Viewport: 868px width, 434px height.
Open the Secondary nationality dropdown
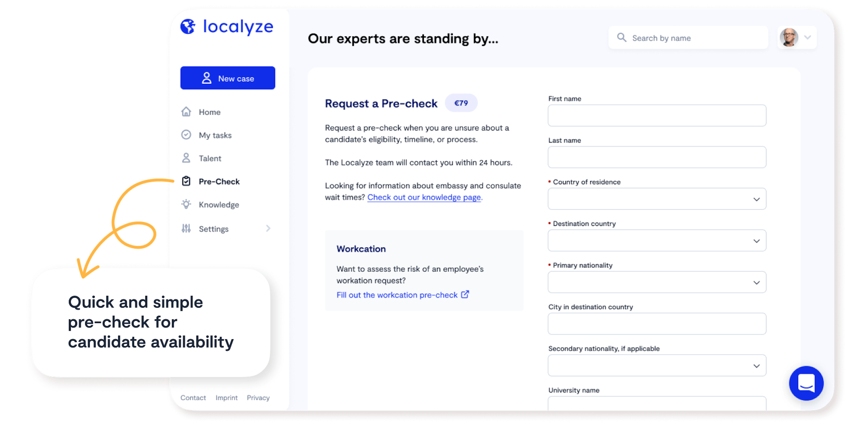pos(657,366)
